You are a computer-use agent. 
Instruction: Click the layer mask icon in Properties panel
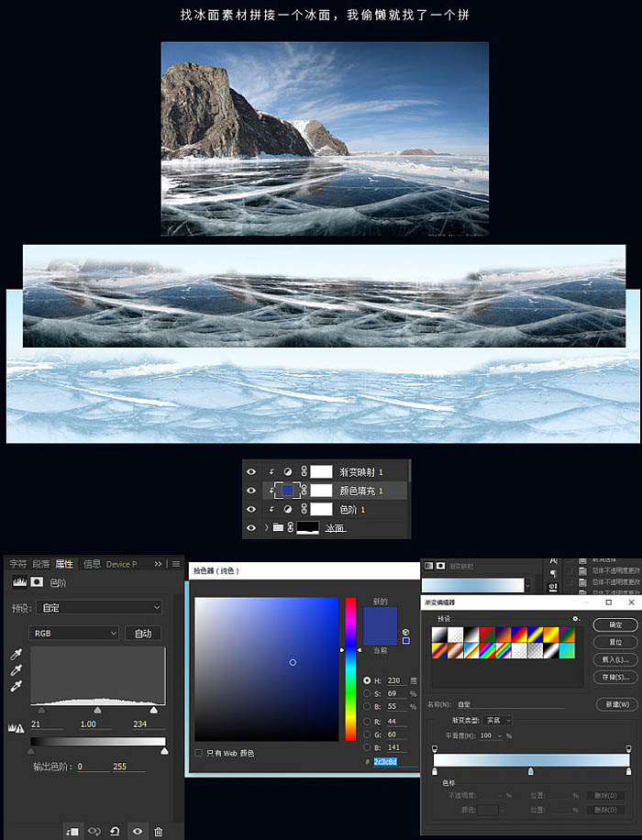[x=37, y=582]
